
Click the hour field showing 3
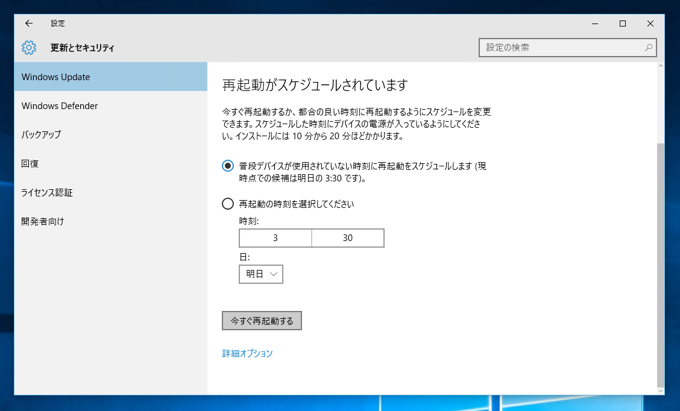point(275,238)
